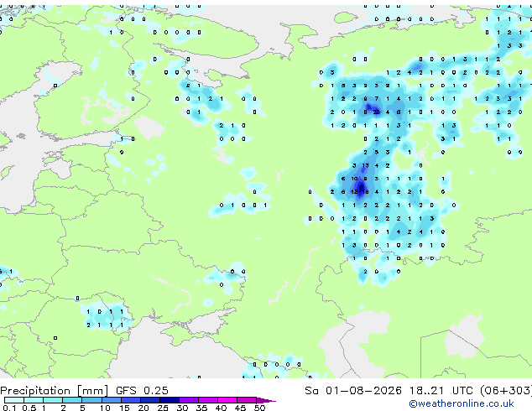This screenshot has width=532, height=411.
Task: Select the violet swatch between 30 and 35
Action: tap(189, 400)
